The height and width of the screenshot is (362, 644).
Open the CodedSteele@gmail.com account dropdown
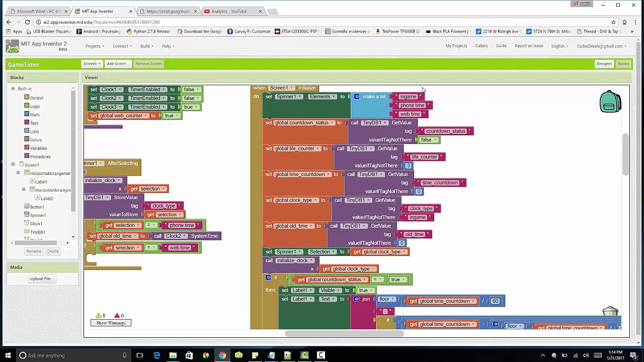601,46
